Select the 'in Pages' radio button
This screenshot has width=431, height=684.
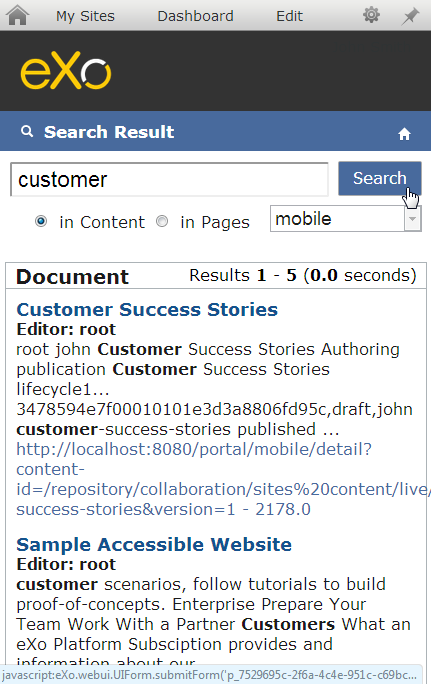[162, 222]
